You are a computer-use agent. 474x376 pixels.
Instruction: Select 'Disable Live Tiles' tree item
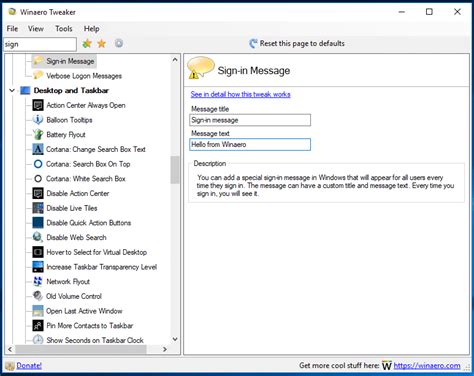tap(72, 208)
